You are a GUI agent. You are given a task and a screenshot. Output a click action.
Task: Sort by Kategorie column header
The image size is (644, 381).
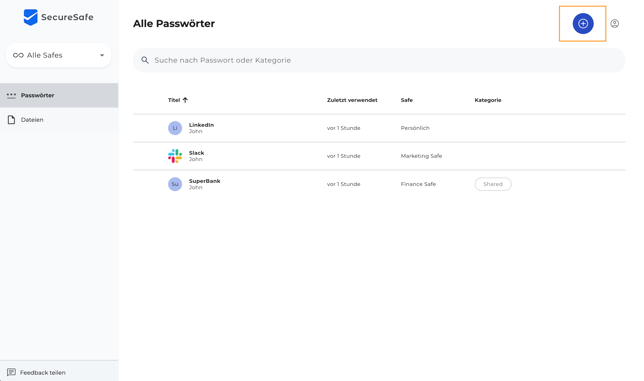(488, 100)
